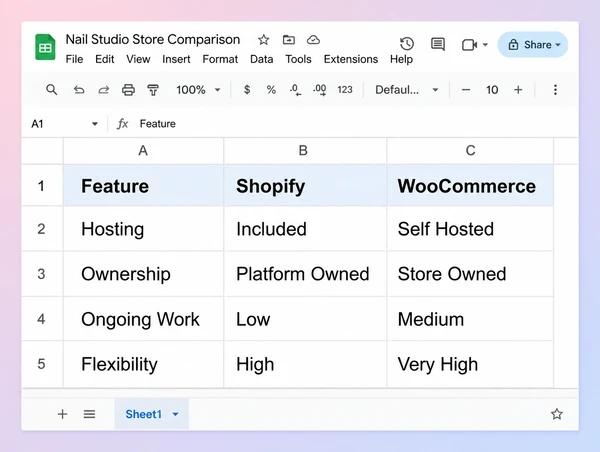Image resolution: width=600 pixels, height=452 pixels.
Task: Format as percent
Action: pyautogui.click(x=271, y=90)
